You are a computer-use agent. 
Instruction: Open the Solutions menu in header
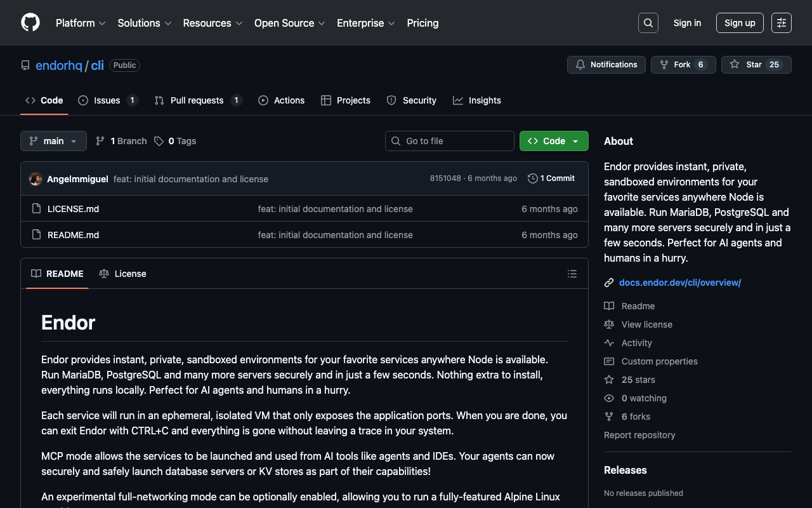(x=144, y=23)
